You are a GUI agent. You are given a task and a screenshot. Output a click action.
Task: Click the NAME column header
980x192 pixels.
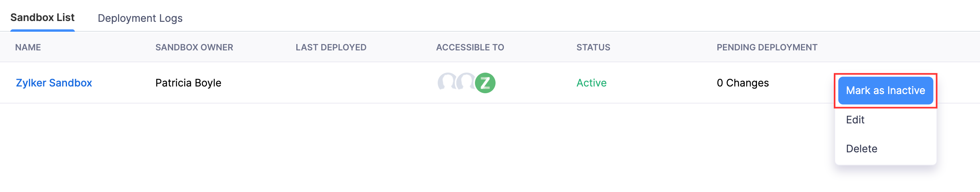pos(28,47)
